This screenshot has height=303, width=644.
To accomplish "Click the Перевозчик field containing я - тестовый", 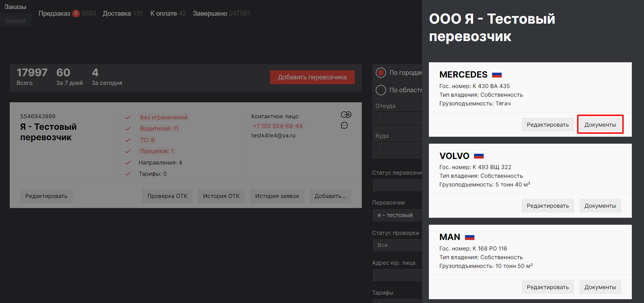I will coord(397,215).
